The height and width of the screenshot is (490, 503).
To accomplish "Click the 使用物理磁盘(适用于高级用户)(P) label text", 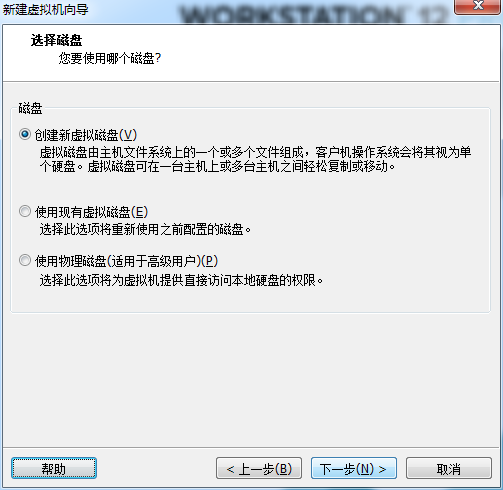I will pos(126,261).
